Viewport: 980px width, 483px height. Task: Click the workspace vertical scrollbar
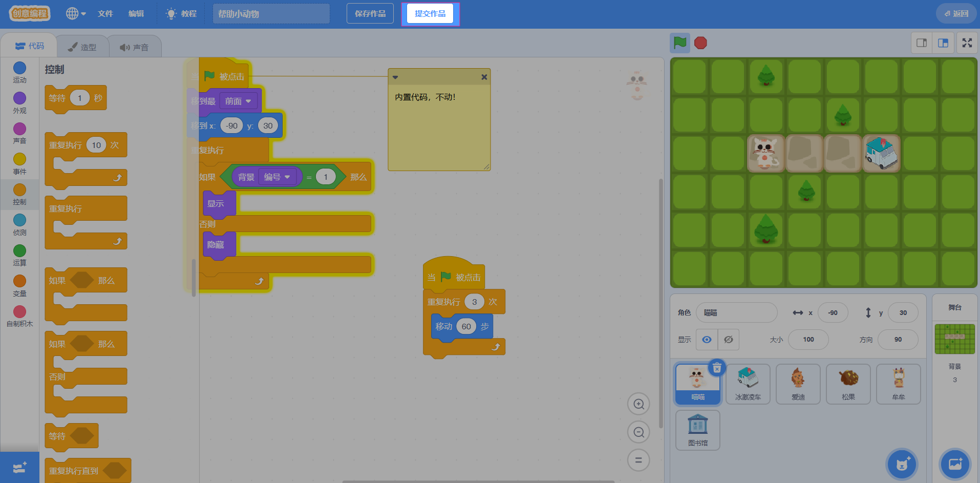pos(661,303)
